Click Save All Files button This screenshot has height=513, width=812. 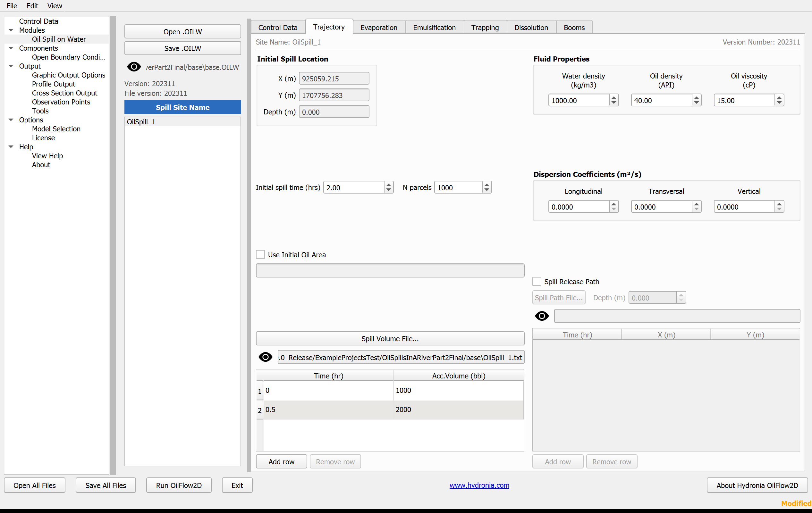(106, 485)
